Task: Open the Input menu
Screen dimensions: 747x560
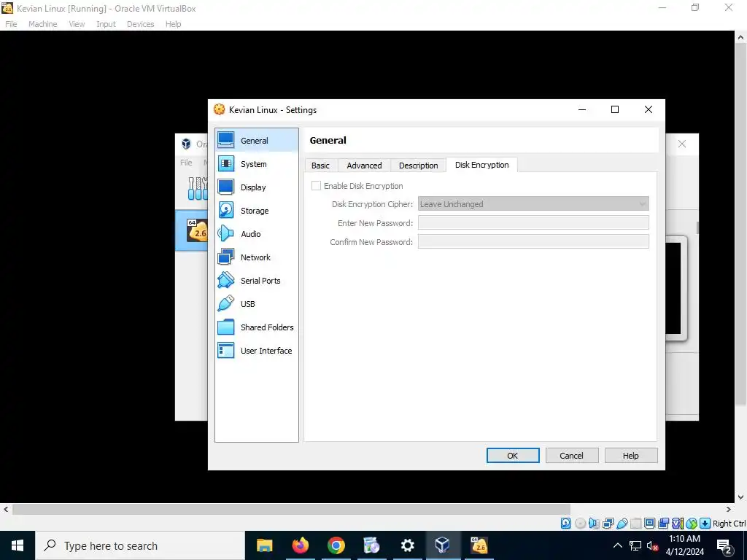Action: tap(106, 24)
